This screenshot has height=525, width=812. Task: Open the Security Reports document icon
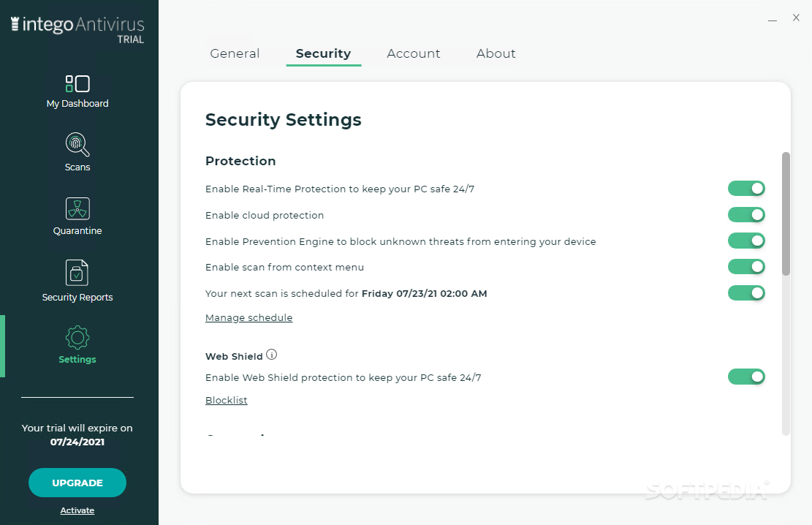77,273
